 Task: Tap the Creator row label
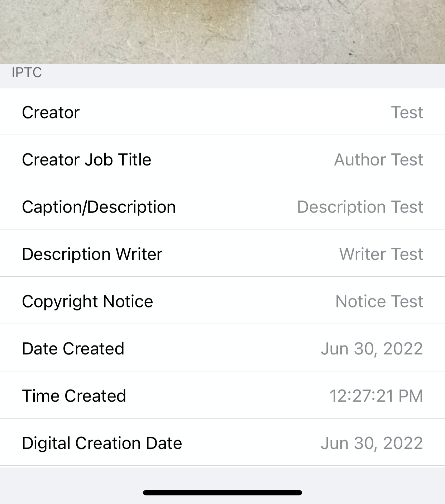coord(51,112)
